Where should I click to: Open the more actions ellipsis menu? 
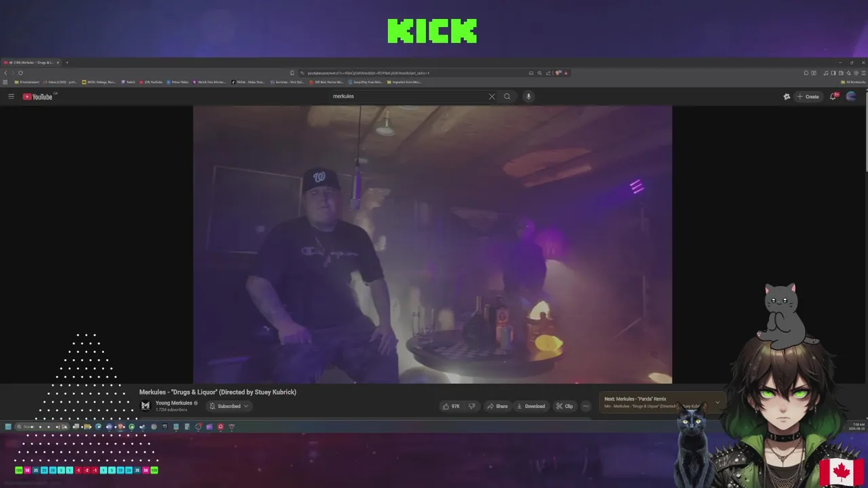586,406
